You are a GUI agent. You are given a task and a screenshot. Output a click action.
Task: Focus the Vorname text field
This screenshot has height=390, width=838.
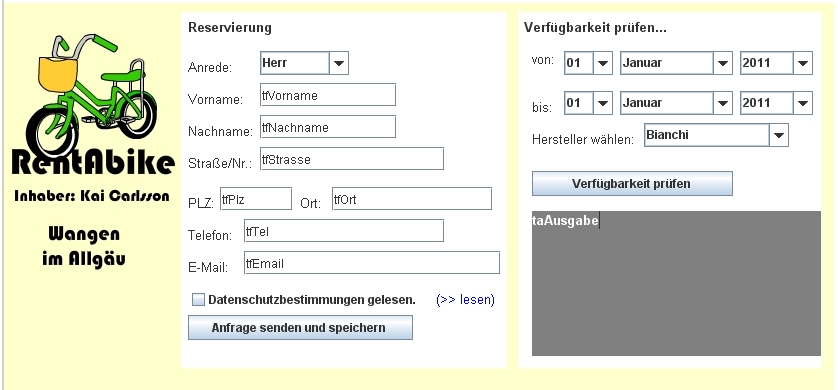pyautogui.click(x=328, y=95)
